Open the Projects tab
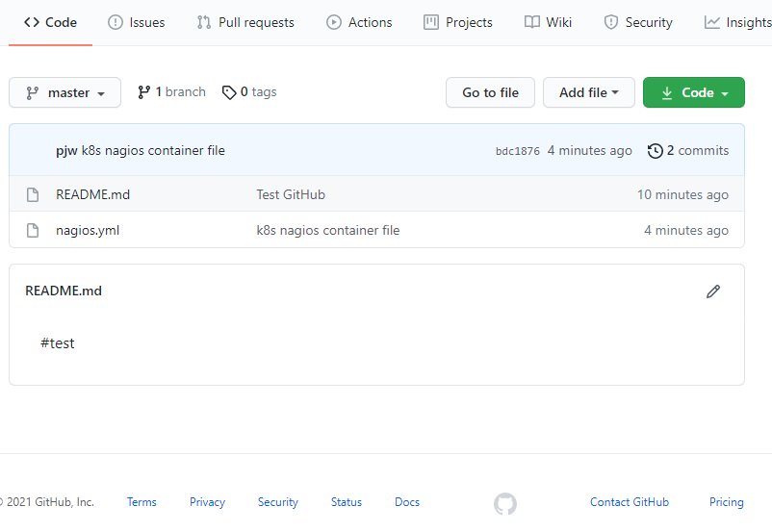The height and width of the screenshot is (532, 772). pyautogui.click(x=458, y=23)
